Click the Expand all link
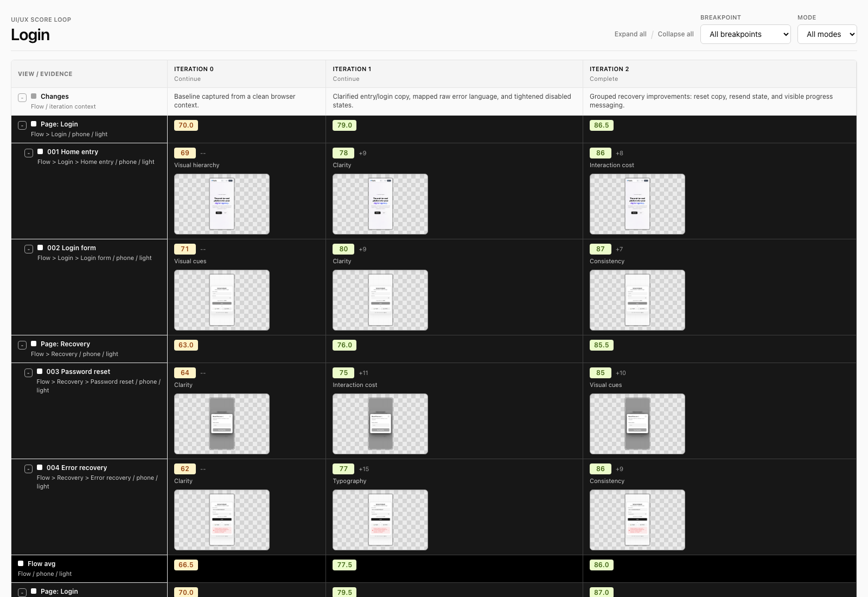 630,34
